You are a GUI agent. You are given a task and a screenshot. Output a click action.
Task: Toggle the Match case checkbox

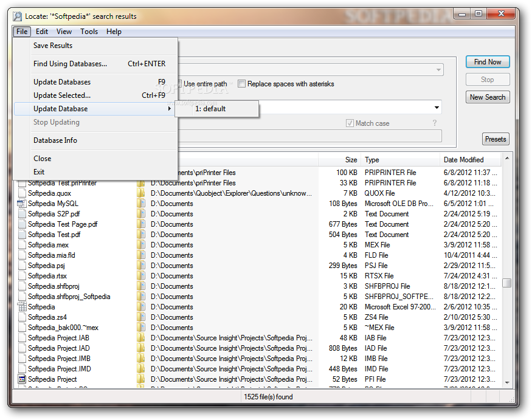pos(350,123)
